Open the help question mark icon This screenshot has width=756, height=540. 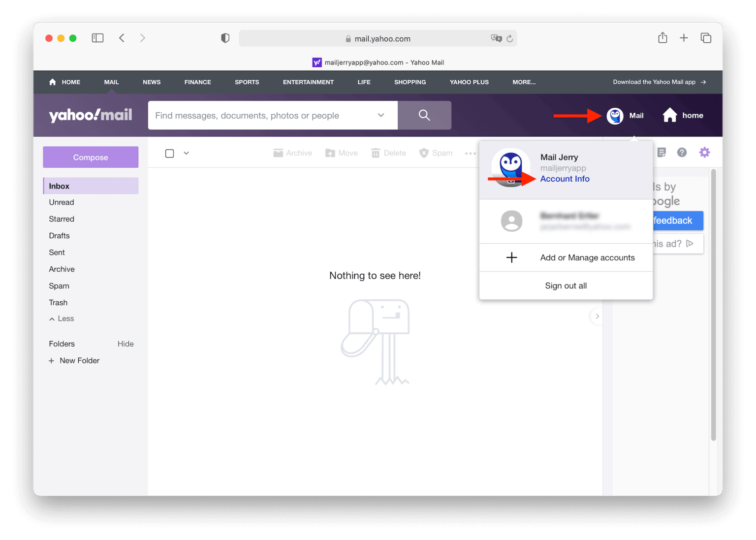click(x=682, y=153)
